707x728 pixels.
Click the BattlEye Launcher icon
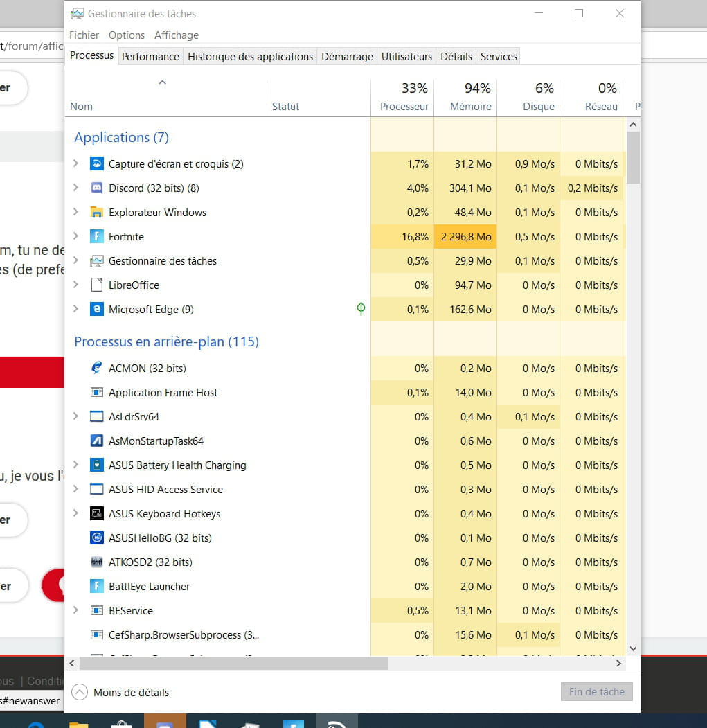pyautogui.click(x=96, y=587)
